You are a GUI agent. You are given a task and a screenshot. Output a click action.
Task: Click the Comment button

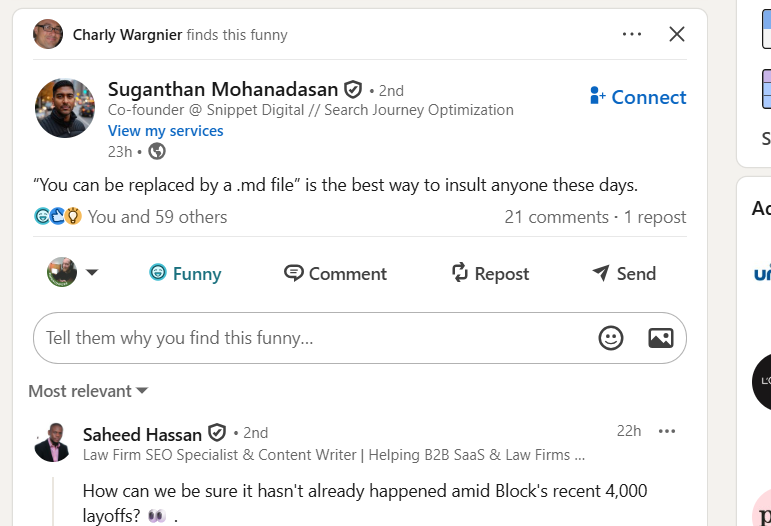(x=335, y=273)
